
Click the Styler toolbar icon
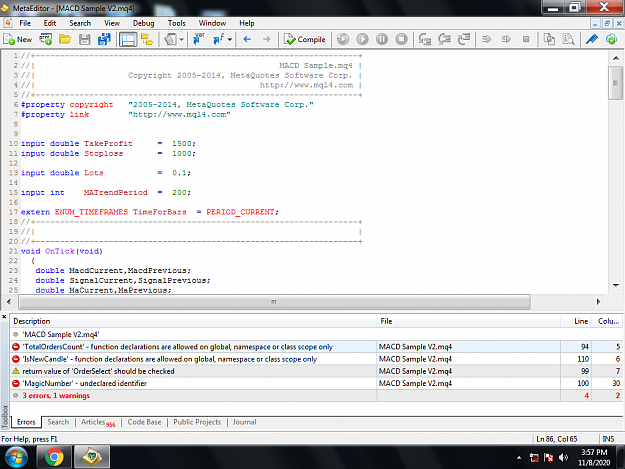coord(171,39)
